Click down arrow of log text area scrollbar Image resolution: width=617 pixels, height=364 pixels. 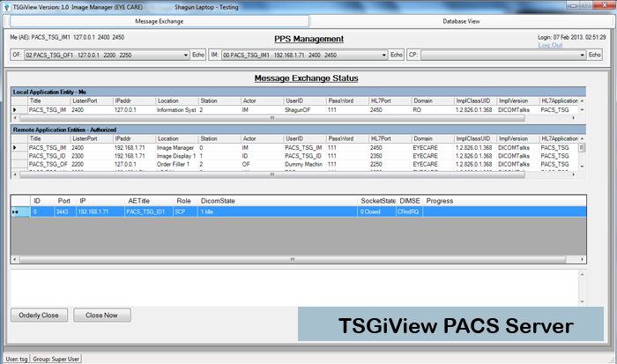(582, 301)
